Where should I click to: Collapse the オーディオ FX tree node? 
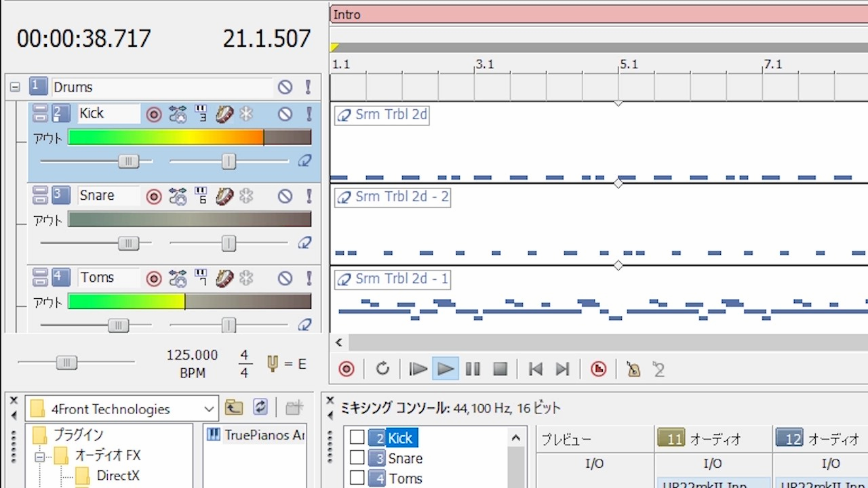coord(40,455)
